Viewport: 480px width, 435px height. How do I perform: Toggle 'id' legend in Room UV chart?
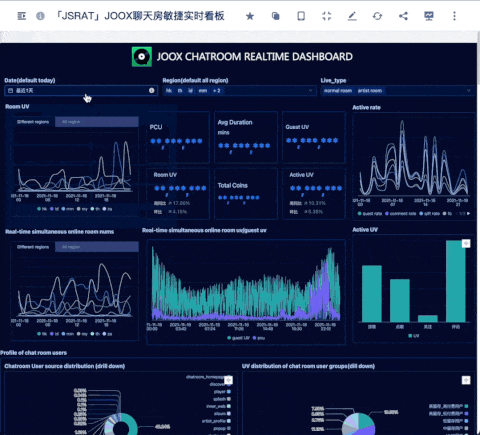coord(54,209)
